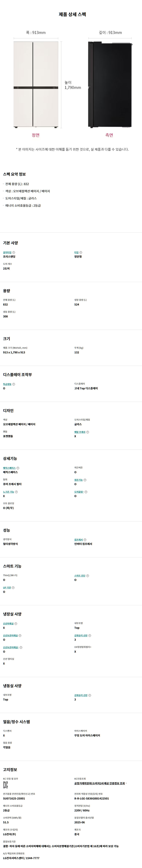
Task: Click info icon beside 도어쿨링+
Action: coord(86,492)
